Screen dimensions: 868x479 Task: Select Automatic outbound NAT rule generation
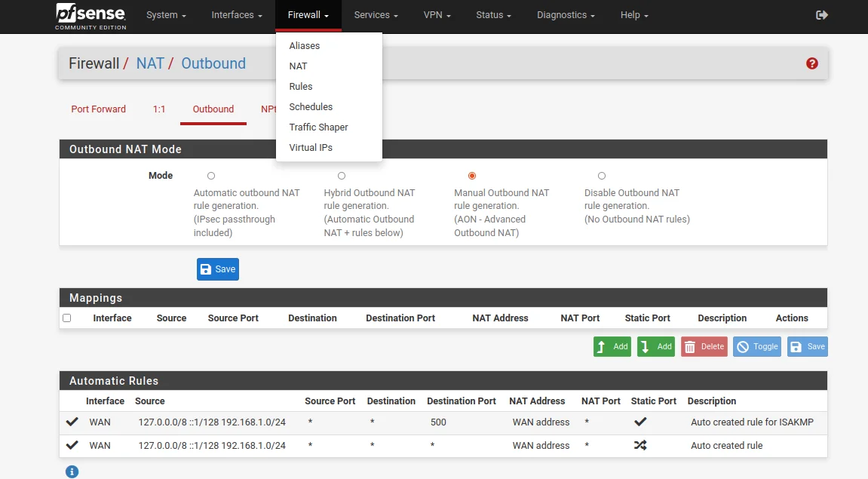pos(211,176)
